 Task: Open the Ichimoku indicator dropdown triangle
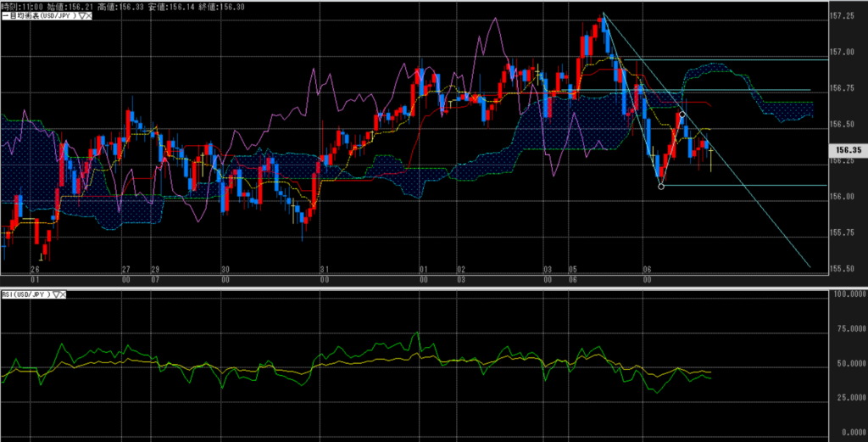[x=81, y=16]
